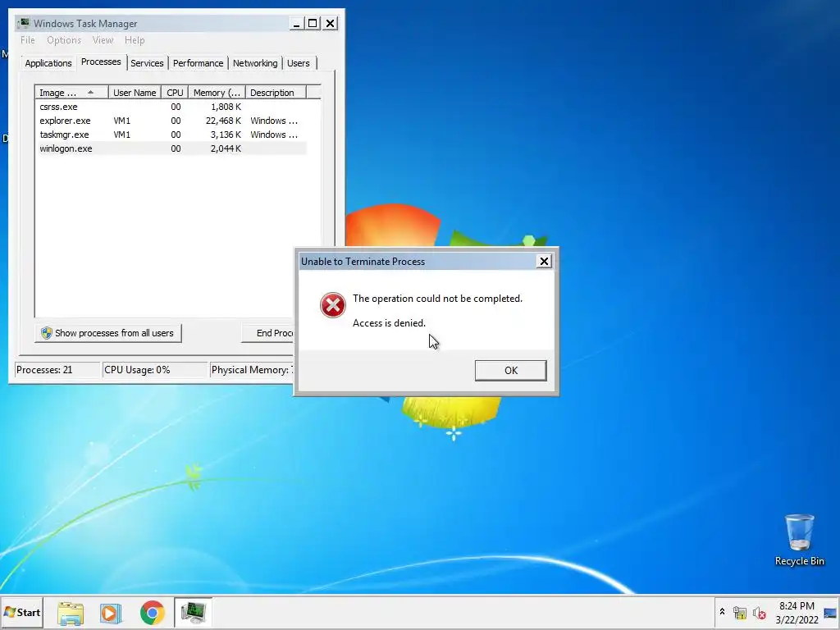Switch to the Performance tab
Image resolution: width=840 pixels, height=630 pixels.
coord(198,63)
